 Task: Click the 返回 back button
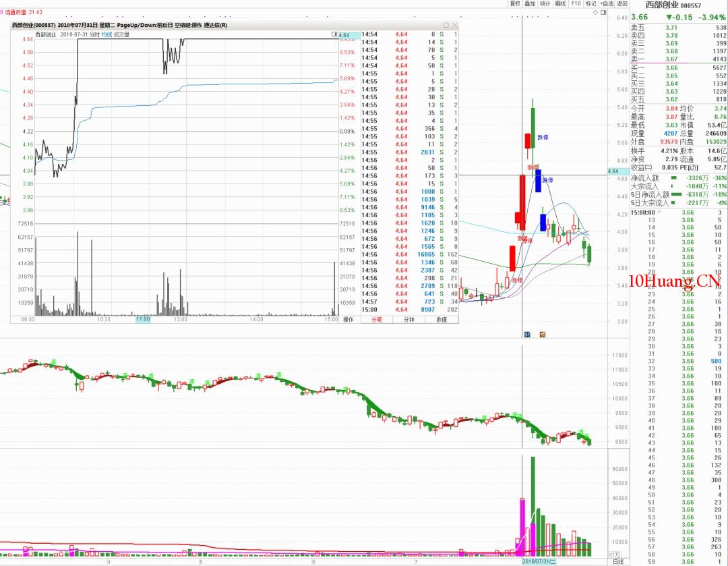pos(622,4)
